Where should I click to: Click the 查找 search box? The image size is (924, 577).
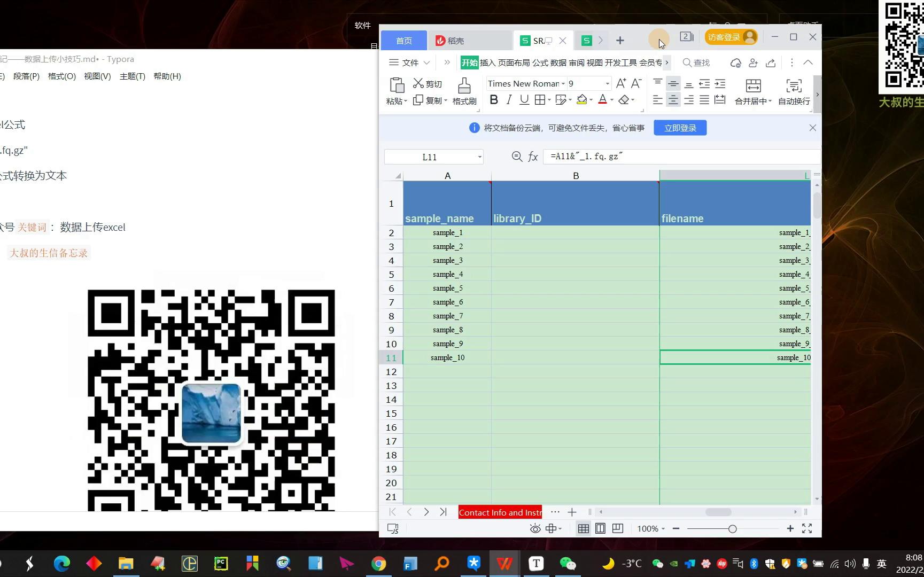697,63
